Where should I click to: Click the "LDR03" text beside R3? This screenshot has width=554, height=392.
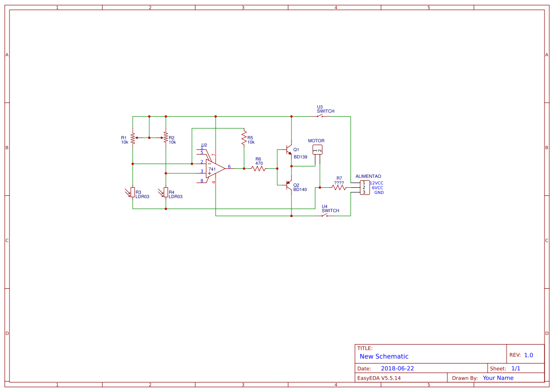point(142,197)
